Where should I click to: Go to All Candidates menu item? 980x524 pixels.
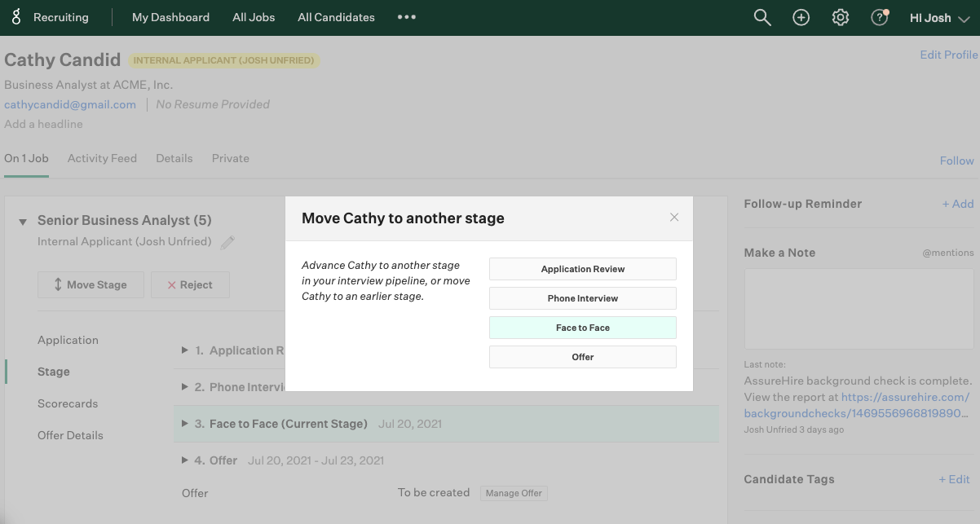336,17
